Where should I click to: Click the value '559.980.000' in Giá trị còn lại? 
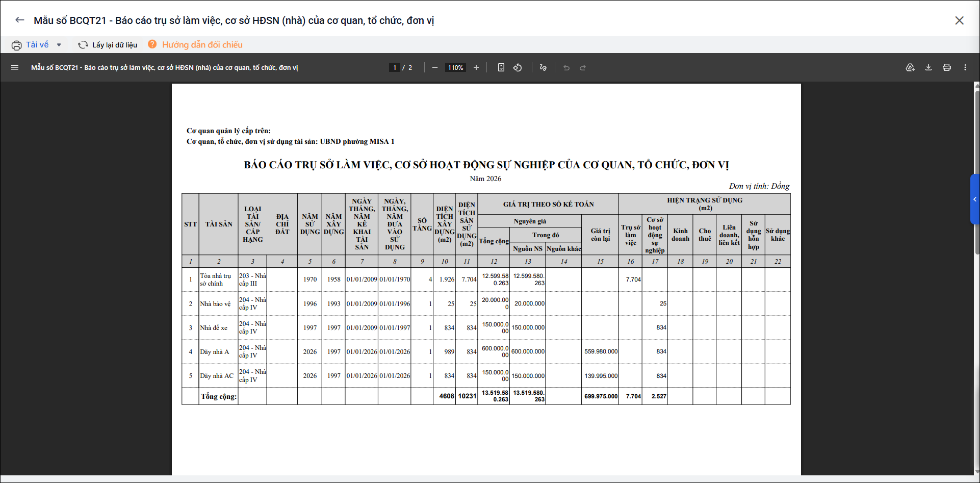point(601,351)
